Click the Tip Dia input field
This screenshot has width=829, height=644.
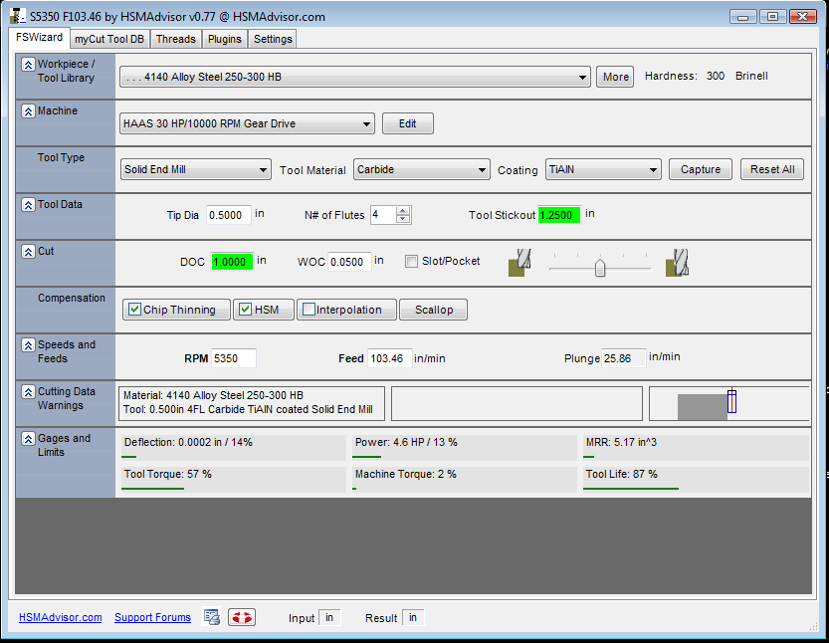229,215
